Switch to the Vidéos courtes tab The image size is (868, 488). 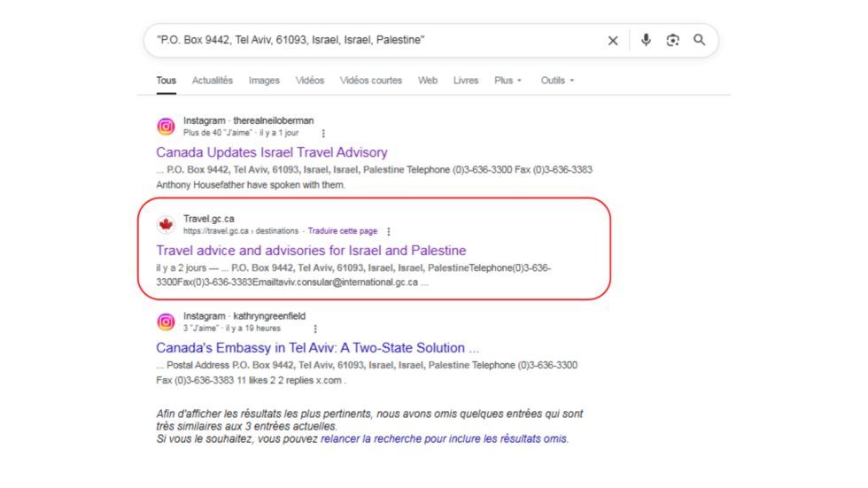371,81
